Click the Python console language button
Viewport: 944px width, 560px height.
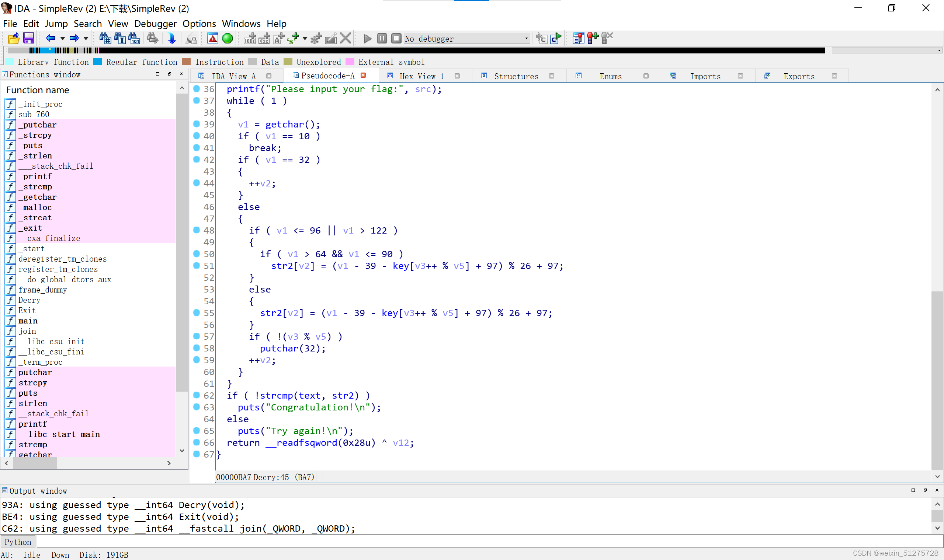(18, 542)
